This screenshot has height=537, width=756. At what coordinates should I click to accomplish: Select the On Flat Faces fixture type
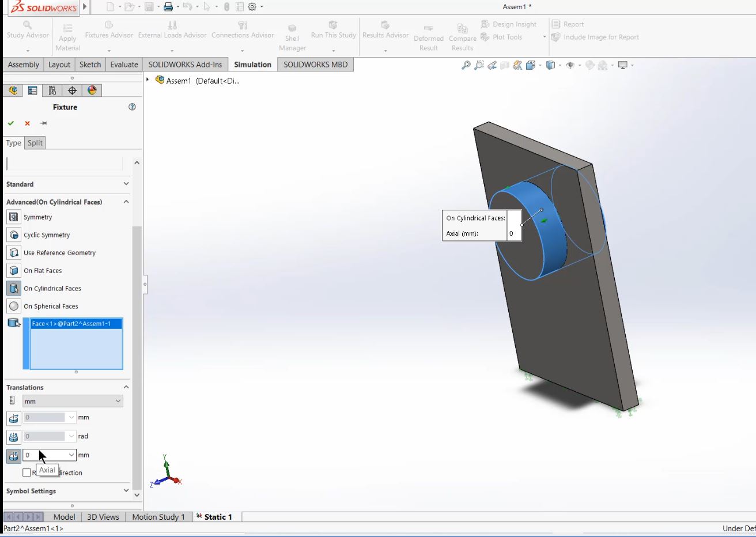coord(43,270)
